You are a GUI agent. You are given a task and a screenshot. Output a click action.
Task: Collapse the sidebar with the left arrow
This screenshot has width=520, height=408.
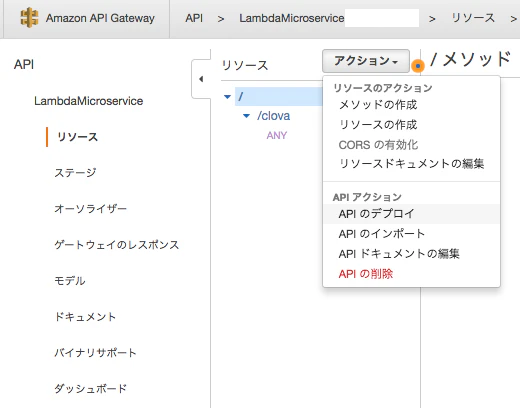point(201,79)
